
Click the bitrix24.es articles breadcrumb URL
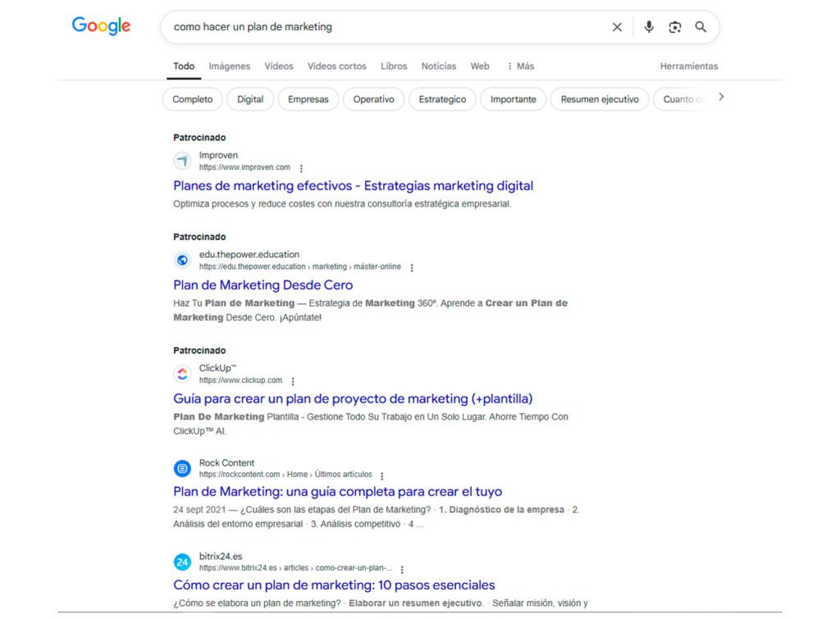pos(295,567)
